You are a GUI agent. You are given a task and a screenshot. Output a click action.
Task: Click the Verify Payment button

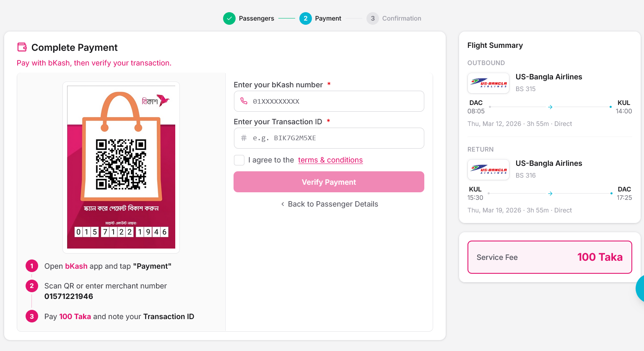point(329,182)
